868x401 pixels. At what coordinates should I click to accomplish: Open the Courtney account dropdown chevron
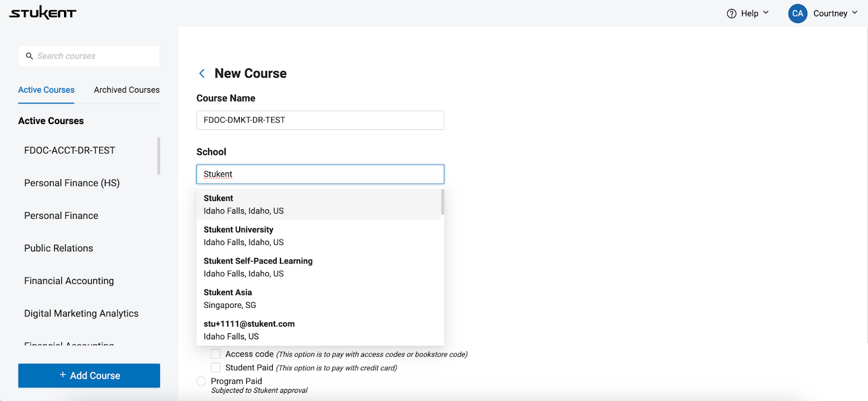(x=855, y=13)
